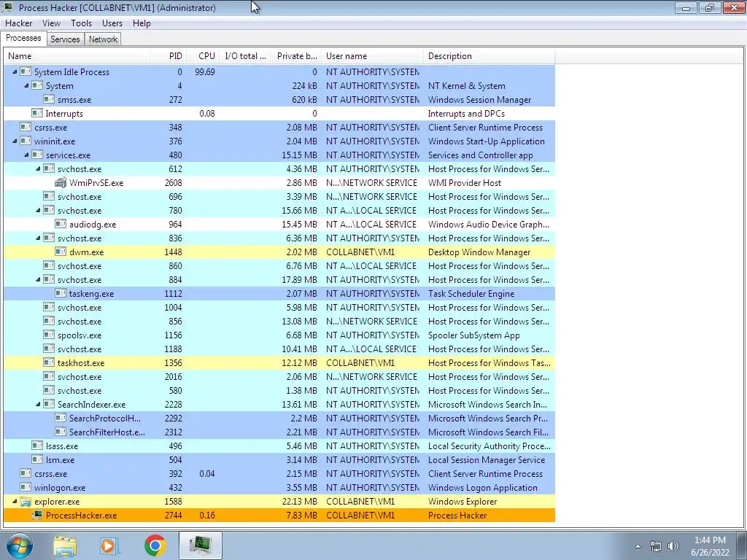Click the Interrupts row icon

coord(37,113)
